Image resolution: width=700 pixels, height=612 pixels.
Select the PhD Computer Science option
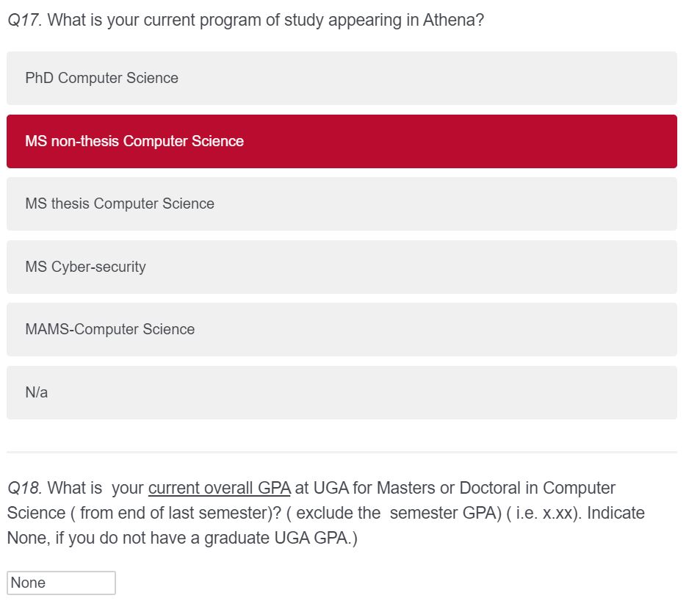pyautogui.click(x=342, y=78)
